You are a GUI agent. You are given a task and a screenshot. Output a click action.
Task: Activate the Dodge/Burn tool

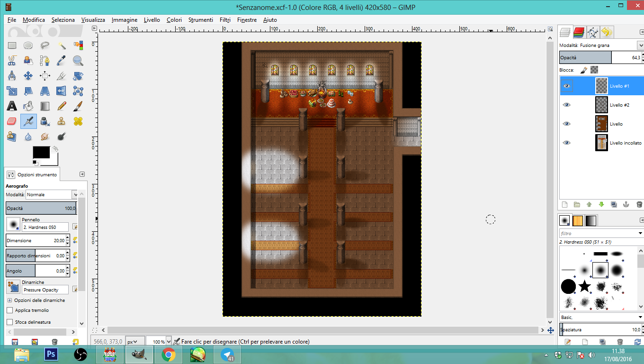click(62, 136)
